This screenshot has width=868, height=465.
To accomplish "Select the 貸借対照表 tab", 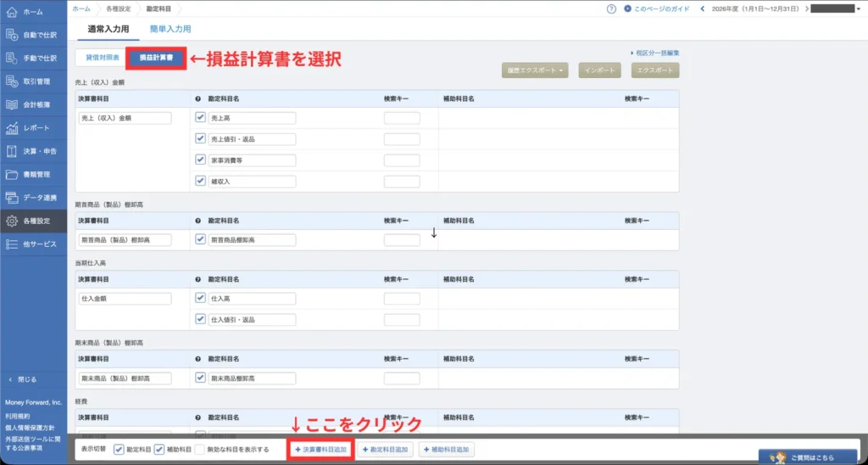I will tap(102, 58).
